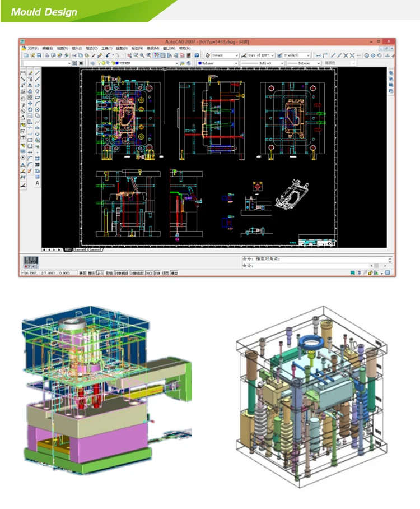Screen dimensions: 420x509
Task: Open the View (视图) menu
Action: click(63, 48)
